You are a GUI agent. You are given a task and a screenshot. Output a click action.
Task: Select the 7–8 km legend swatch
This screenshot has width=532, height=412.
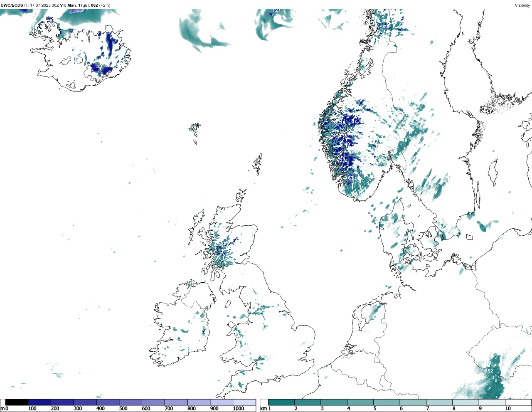tap(439, 402)
